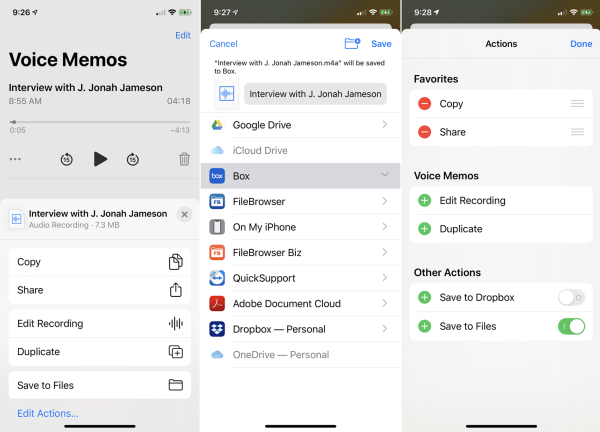Skip forward 15 seconds in recording
This screenshot has height=432, width=600.
coord(133,159)
